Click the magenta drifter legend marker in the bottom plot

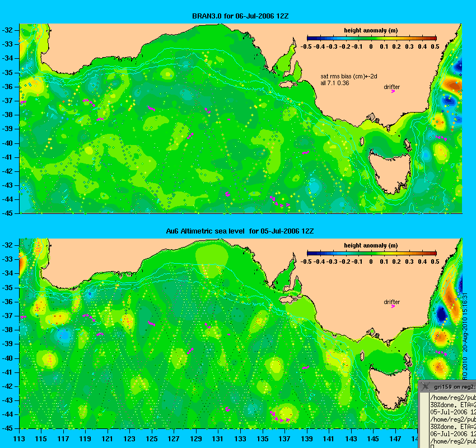point(393,306)
